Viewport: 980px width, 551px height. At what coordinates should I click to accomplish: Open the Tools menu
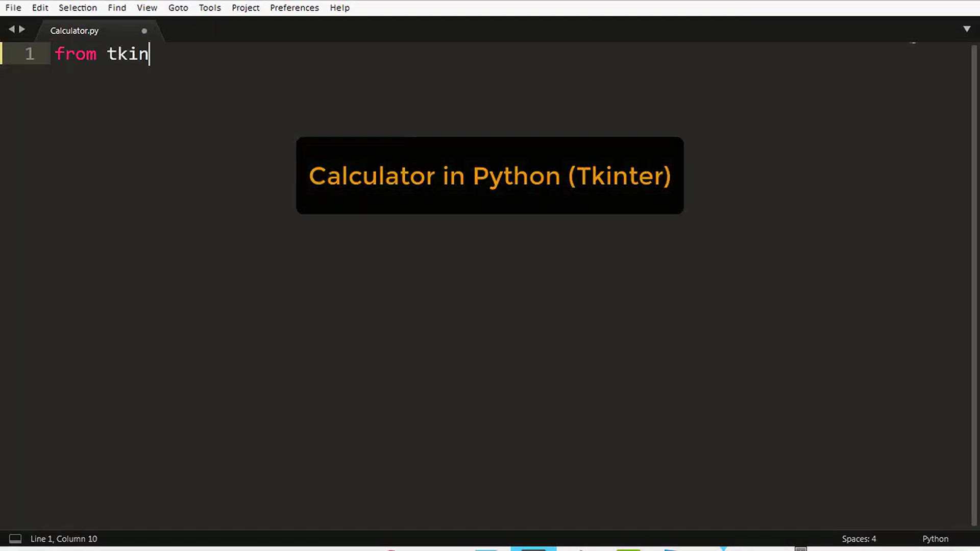tap(210, 8)
